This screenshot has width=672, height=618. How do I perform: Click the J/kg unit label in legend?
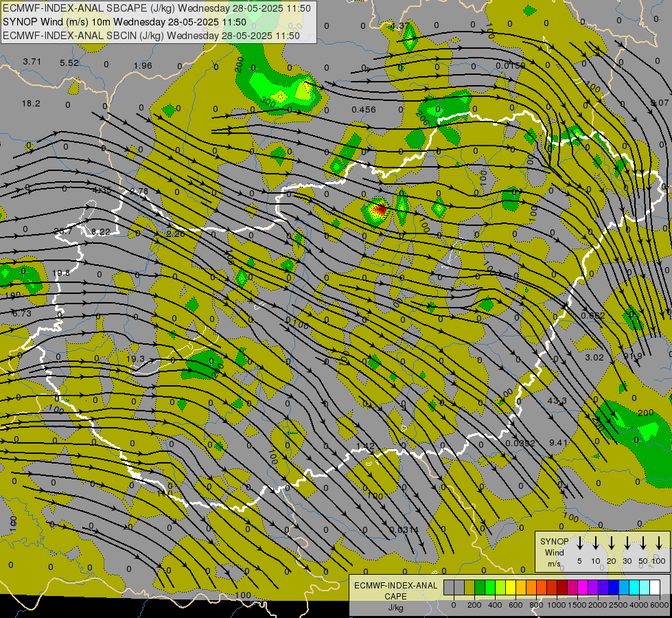point(395,608)
